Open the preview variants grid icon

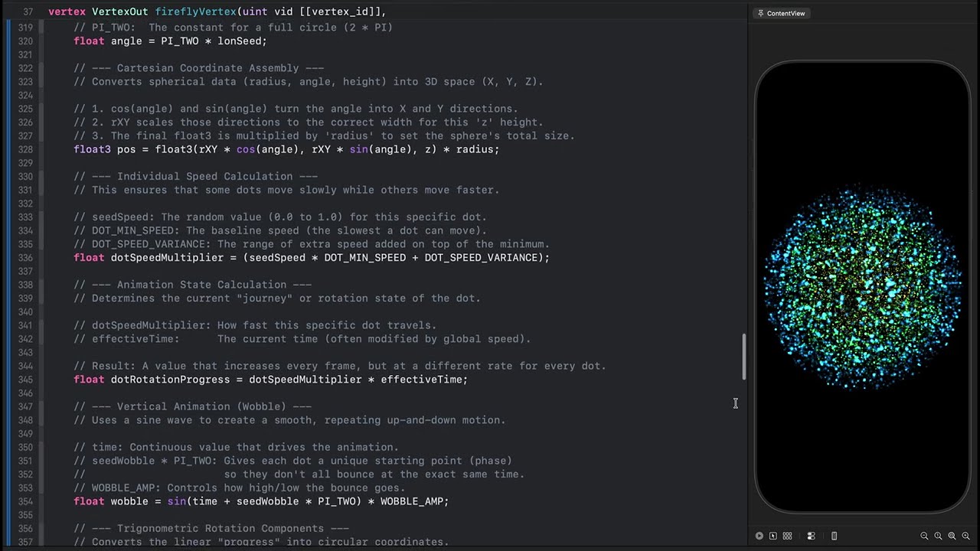coord(787,536)
